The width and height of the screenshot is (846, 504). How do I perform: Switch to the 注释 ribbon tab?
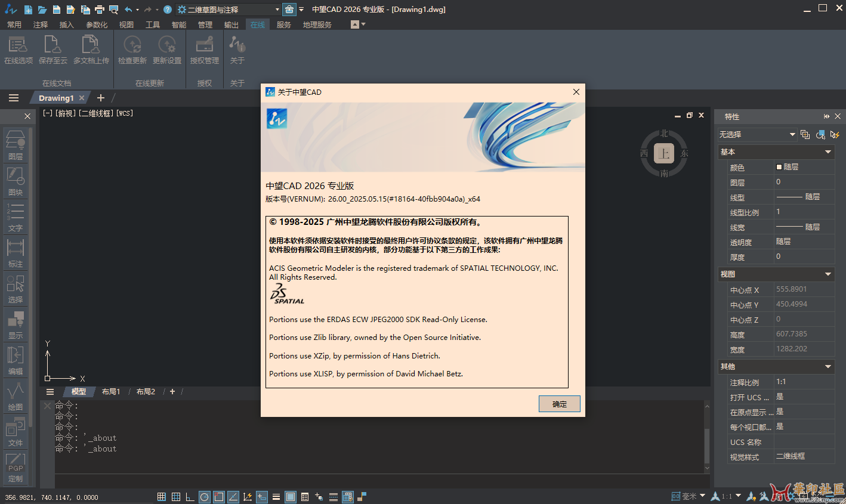coord(41,24)
